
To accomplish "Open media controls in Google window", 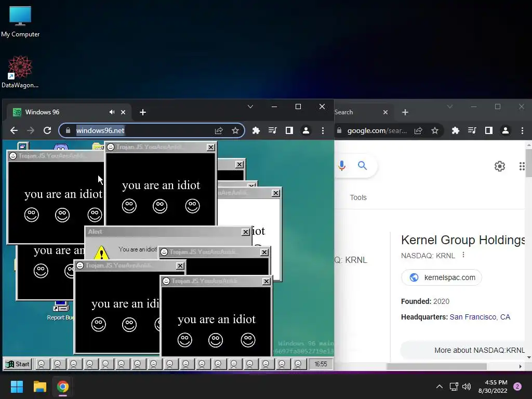I will point(472,130).
